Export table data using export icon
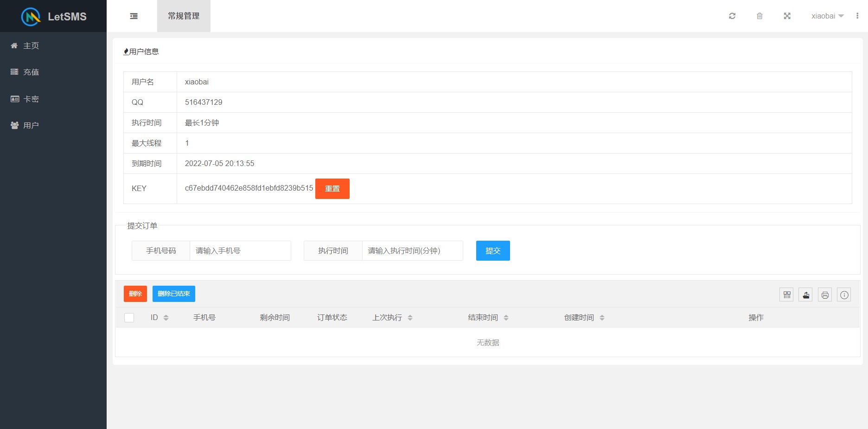The width and height of the screenshot is (868, 429). pos(806,295)
